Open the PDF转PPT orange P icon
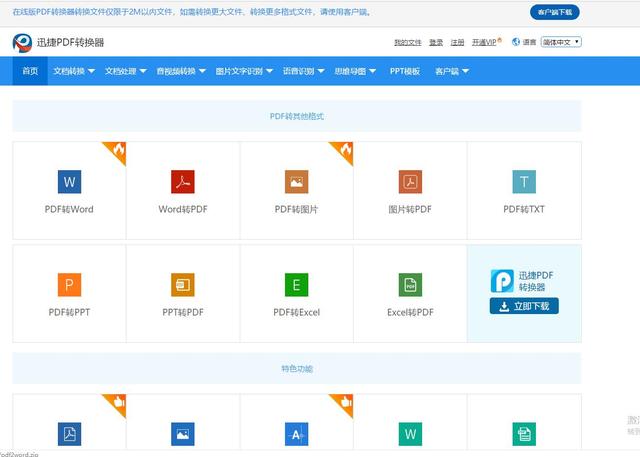This screenshot has width=640, height=457. [69, 285]
